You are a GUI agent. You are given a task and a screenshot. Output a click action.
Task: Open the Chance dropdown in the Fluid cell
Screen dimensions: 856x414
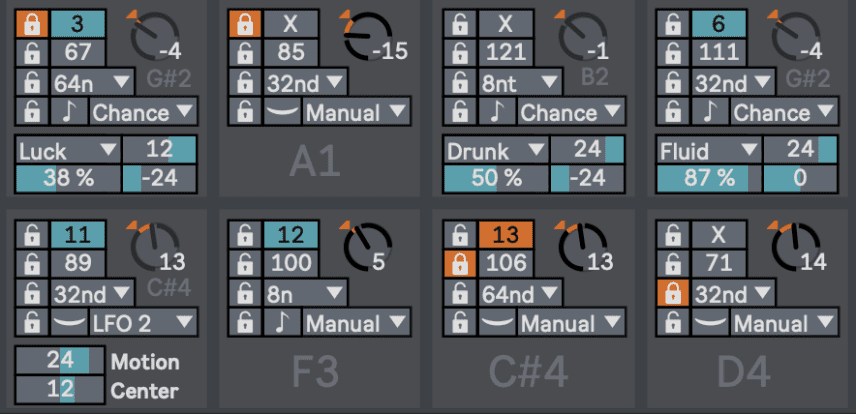[784, 112]
